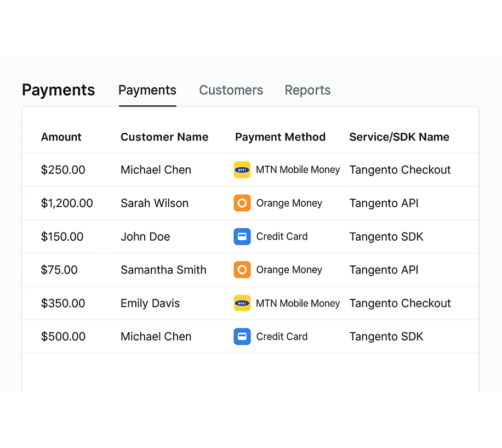The height and width of the screenshot is (448, 502).
Task: Click Tangento SDK in the $500.00 row
Action: pos(386,337)
